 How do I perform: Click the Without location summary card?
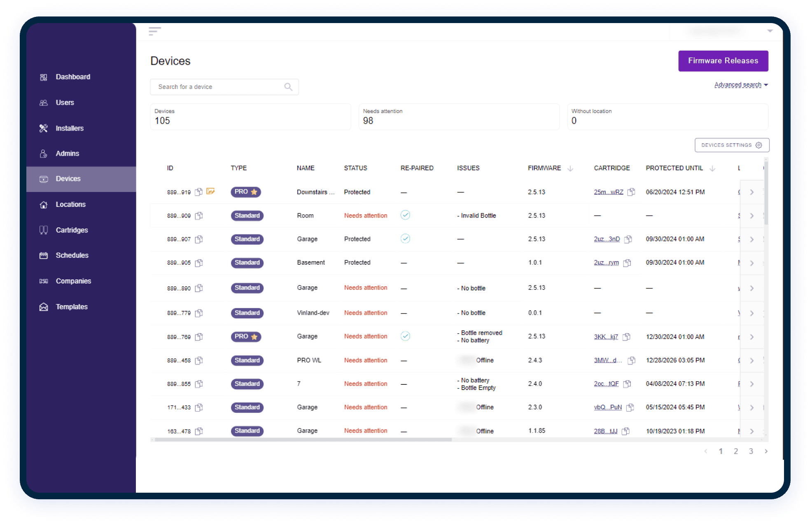click(668, 117)
